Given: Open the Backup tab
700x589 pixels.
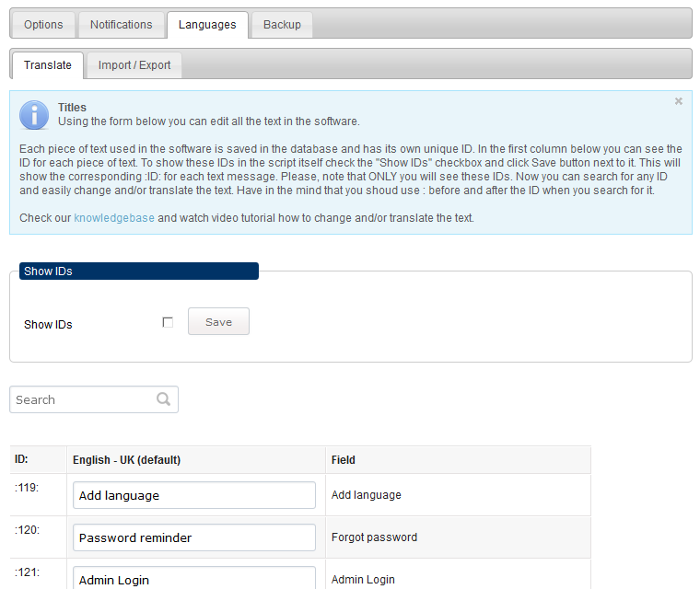Looking at the screenshot, I should 282,25.
